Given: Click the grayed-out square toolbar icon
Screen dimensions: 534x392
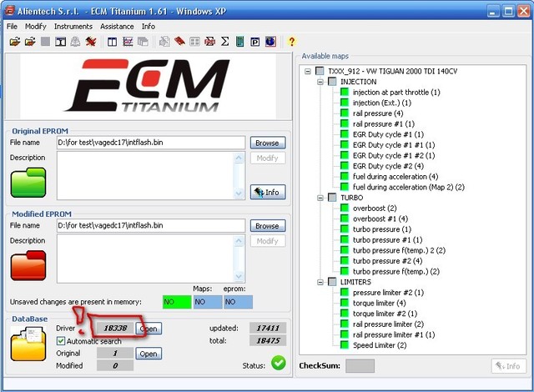Looking at the screenshot, I should coord(45,42).
